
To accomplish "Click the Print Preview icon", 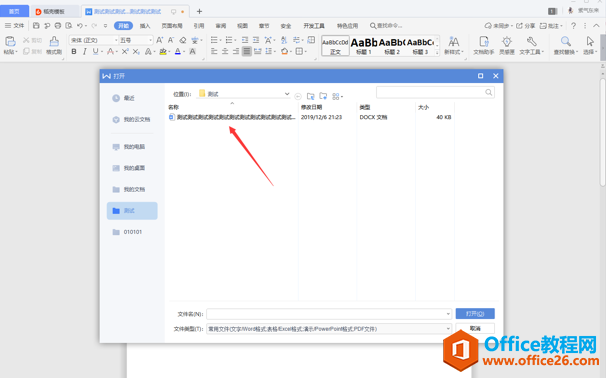I will click(x=69, y=26).
